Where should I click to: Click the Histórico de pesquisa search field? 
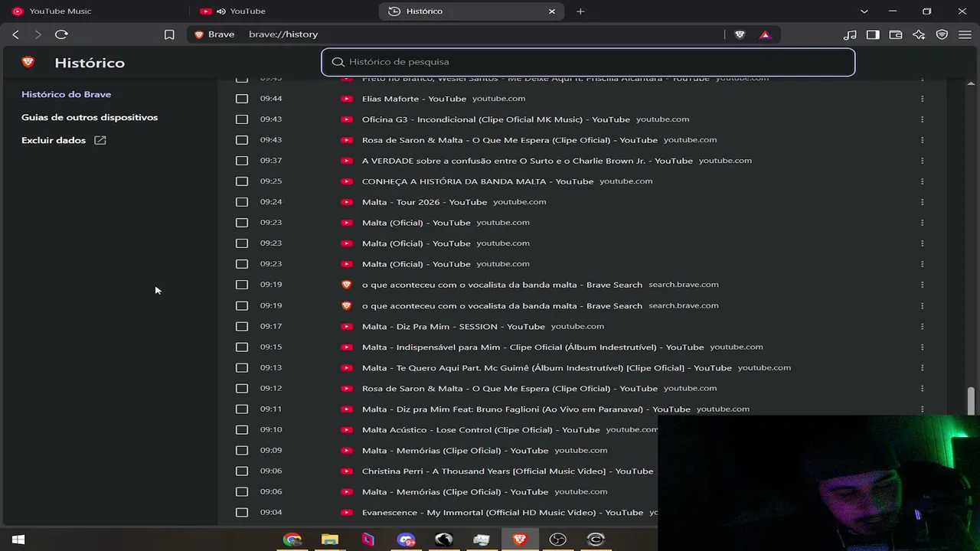[588, 62]
